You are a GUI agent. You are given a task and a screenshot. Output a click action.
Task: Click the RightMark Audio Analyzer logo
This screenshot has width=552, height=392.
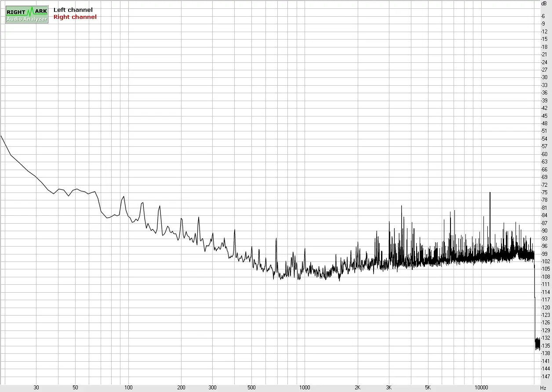pos(27,15)
